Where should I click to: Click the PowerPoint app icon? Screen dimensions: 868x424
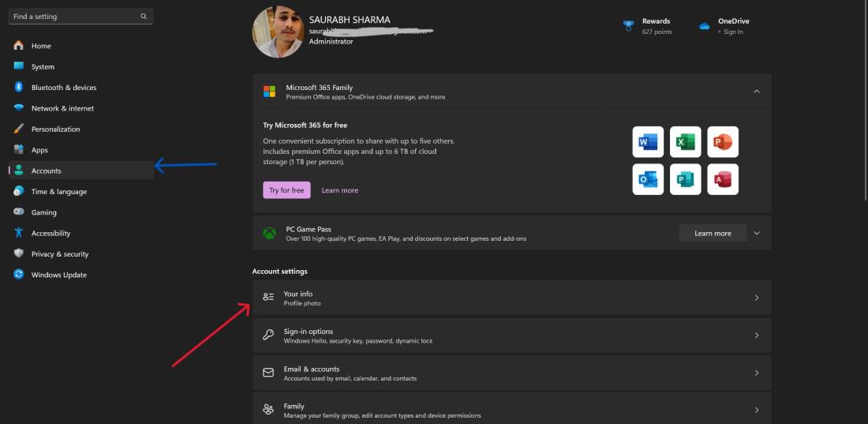[722, 142]
